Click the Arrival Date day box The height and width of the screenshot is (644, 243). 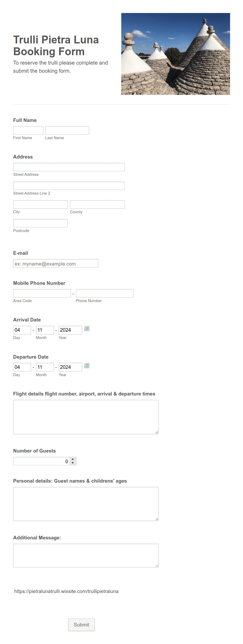click(x=22, y=330)
